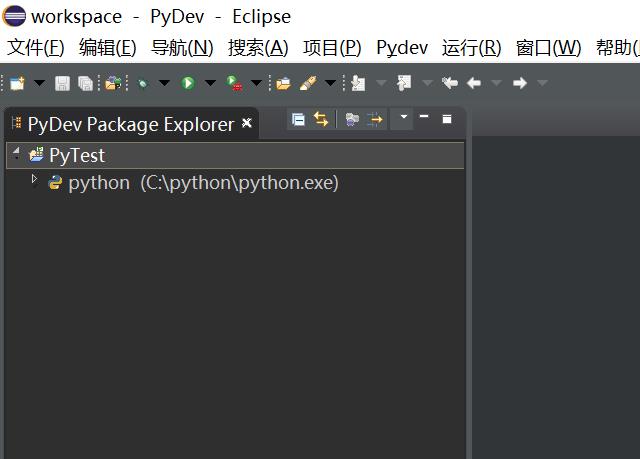Click the Previous Annotation icon
Viewport: 640px width, 459px height.
coord(404,83)
